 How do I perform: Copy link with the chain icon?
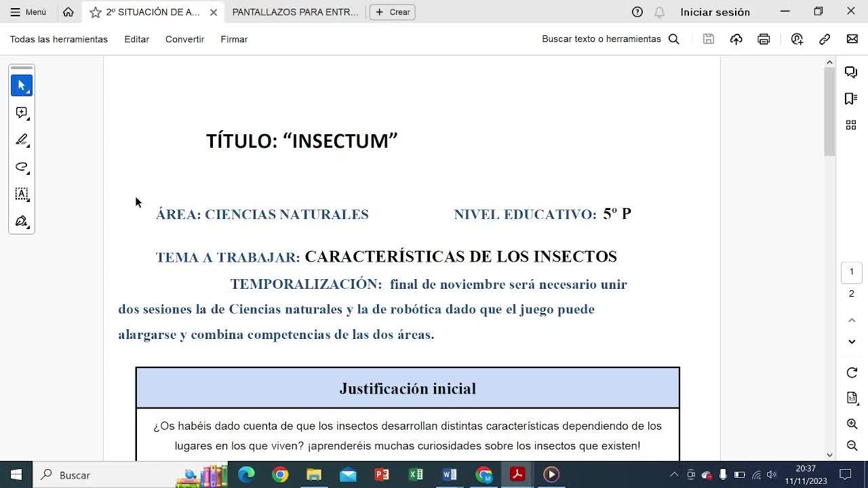825,39
